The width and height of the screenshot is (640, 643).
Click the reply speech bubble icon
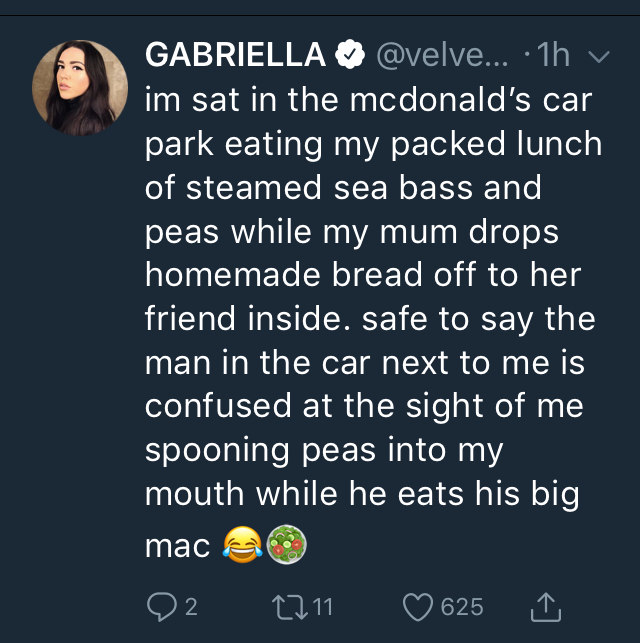[160, 606]
